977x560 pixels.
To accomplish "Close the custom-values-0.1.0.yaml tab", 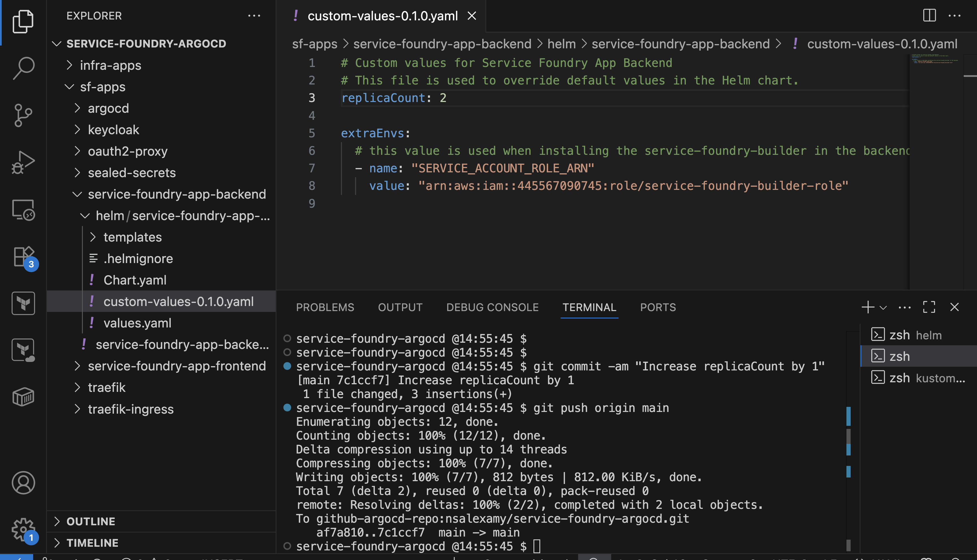I will tap(472, 16).
